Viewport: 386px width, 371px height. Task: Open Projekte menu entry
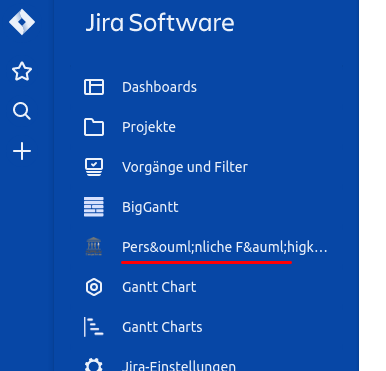coord(149,127)
